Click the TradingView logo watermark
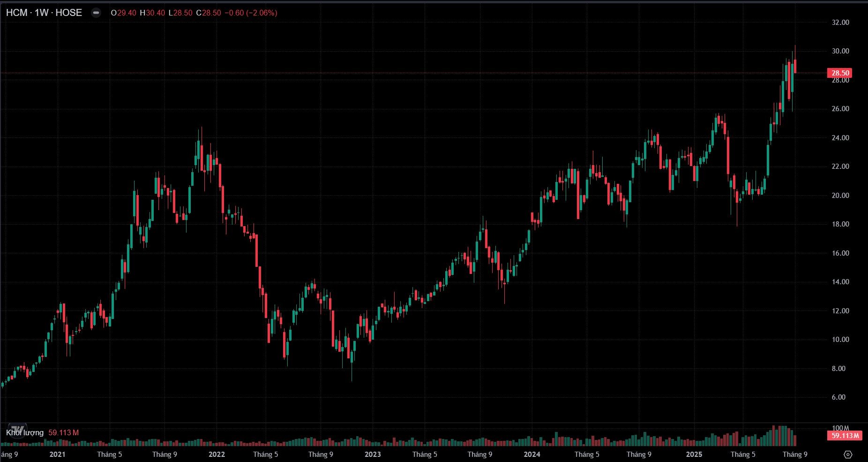 17,429
